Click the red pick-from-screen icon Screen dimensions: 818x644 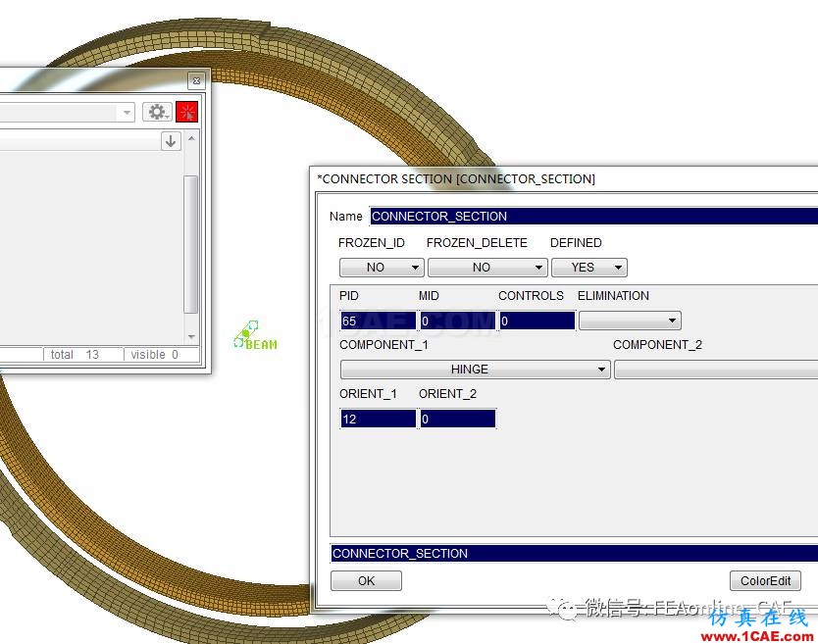pyautogui.click(x=187, y=112)
